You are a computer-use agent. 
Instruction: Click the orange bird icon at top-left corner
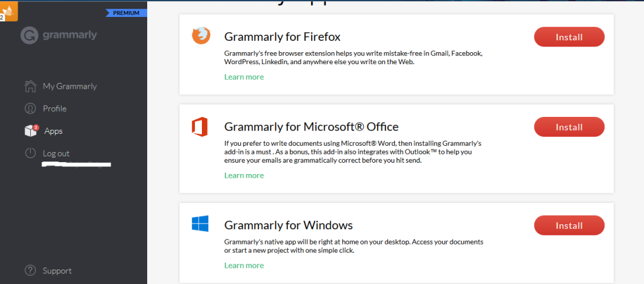pos(9,11)
